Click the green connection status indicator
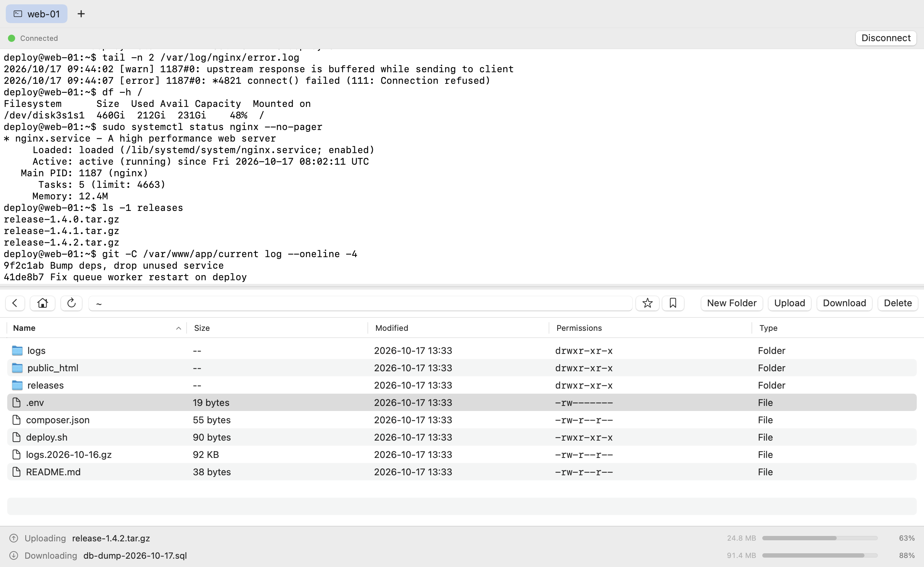This screenshot has width=924, height=567. pos(12,38)
